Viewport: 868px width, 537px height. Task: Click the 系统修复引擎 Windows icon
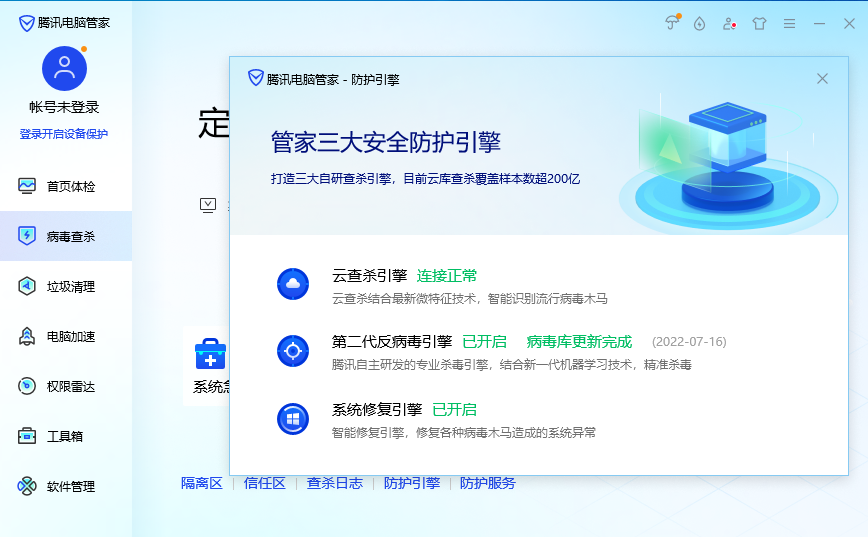click(293, 419)
